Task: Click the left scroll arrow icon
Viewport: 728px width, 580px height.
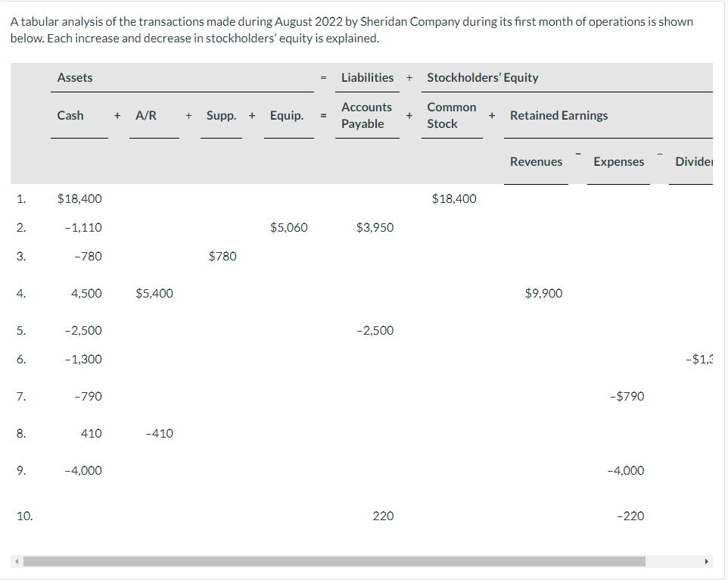Action: click(x=16, y=561)
